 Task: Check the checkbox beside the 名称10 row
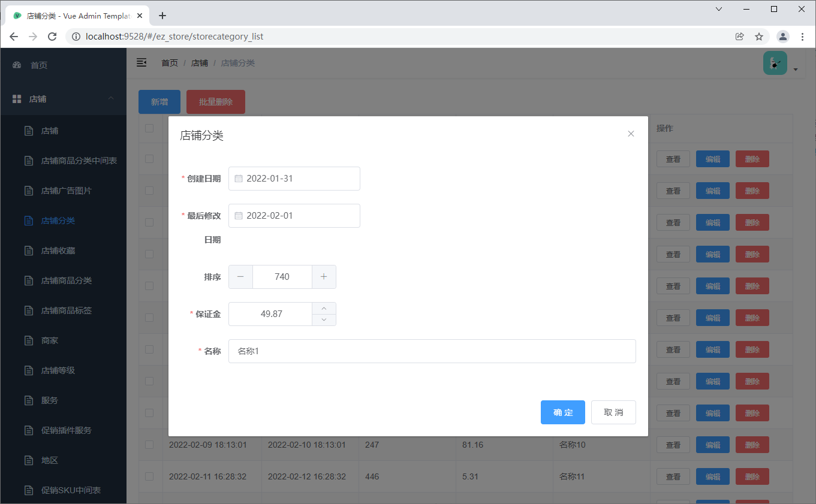pyautogui.click(x=150, y=445)
